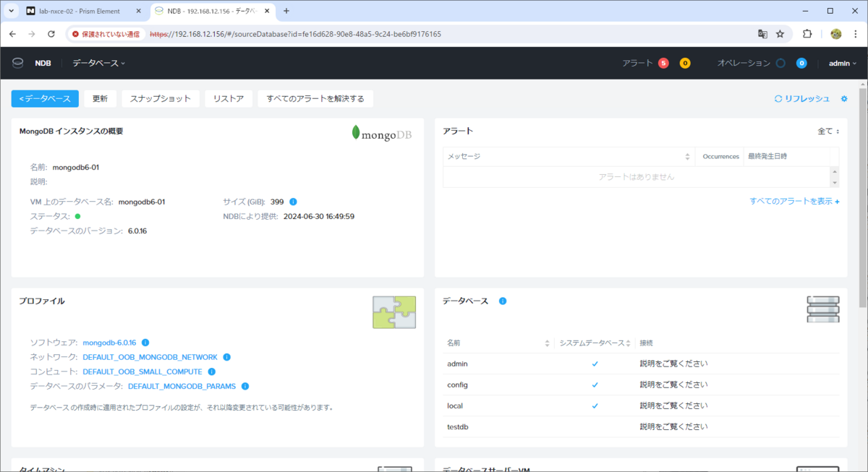The image size is (868, 472).
Task: Go back in browser history
Action: tap(12, 34)
